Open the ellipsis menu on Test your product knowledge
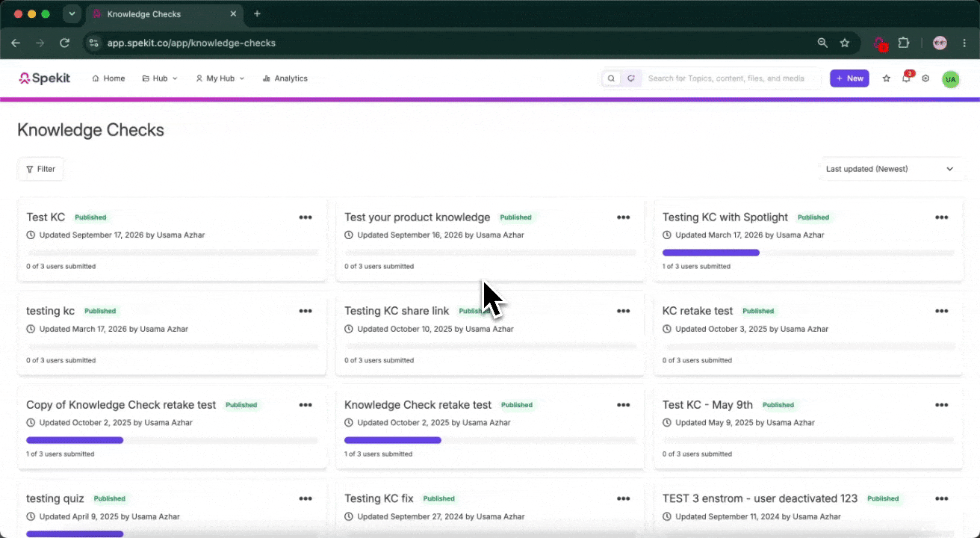 (624, 217)
